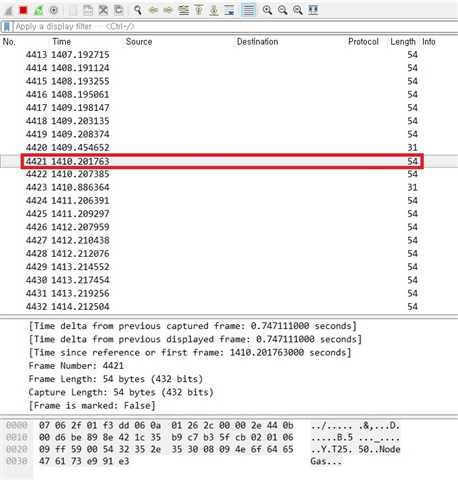Open display filter bookmark menu

click(7, 27)
